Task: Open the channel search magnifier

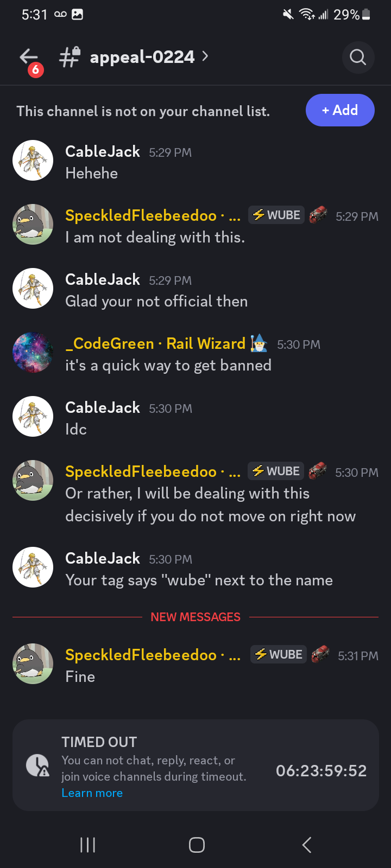Action: click(358, 57)
